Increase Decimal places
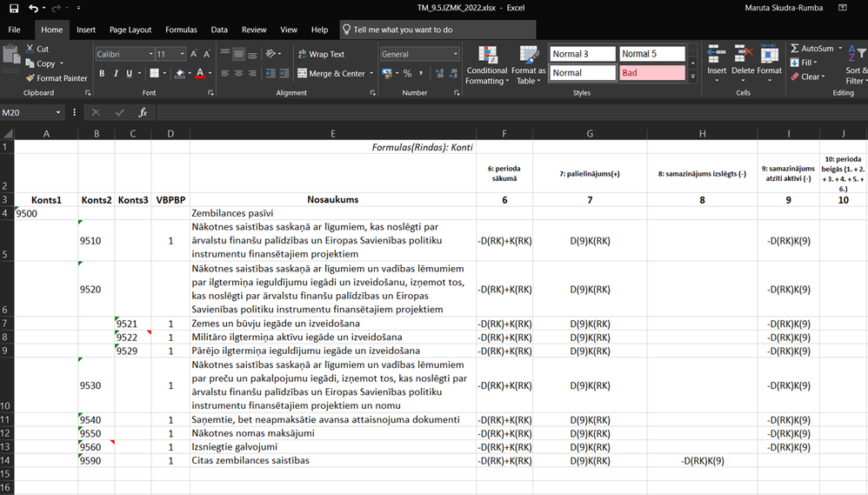868x495 pixels. [439, 73]
